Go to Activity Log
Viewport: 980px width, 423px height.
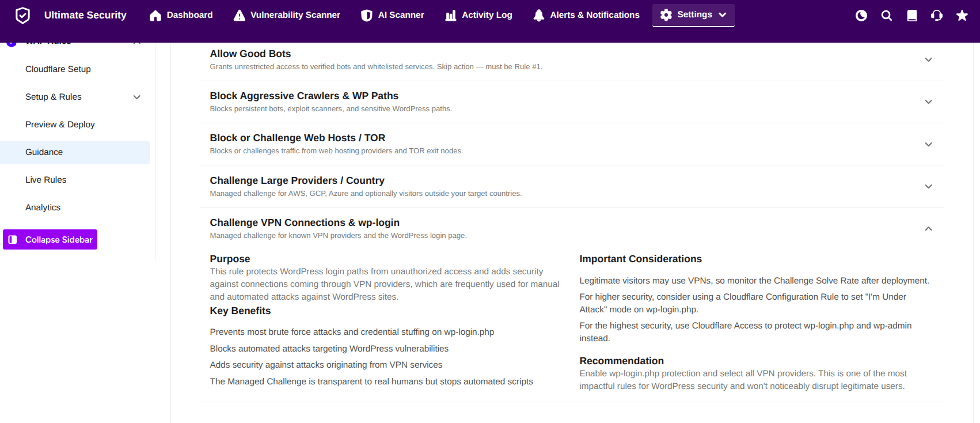pos(479,15)
